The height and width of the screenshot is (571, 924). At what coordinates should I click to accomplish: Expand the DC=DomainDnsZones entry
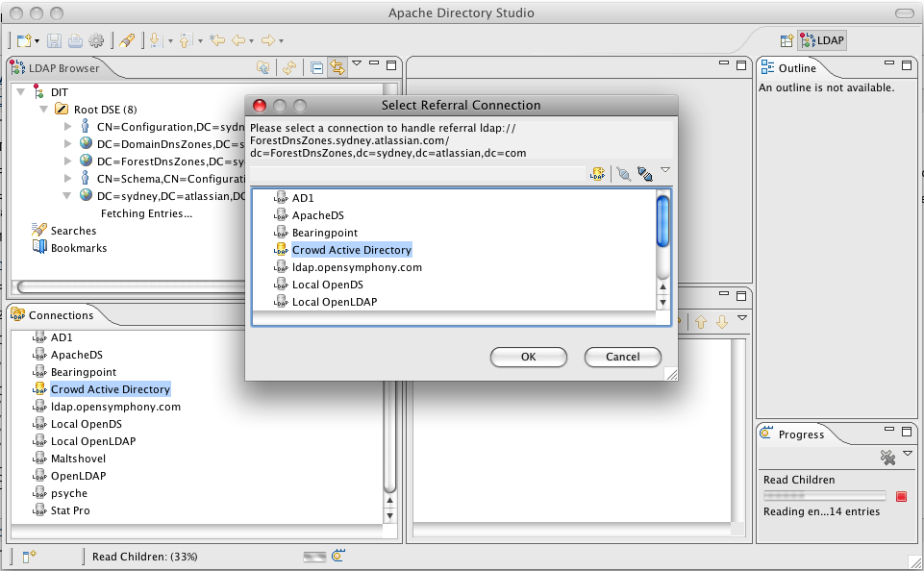point(67,144)
